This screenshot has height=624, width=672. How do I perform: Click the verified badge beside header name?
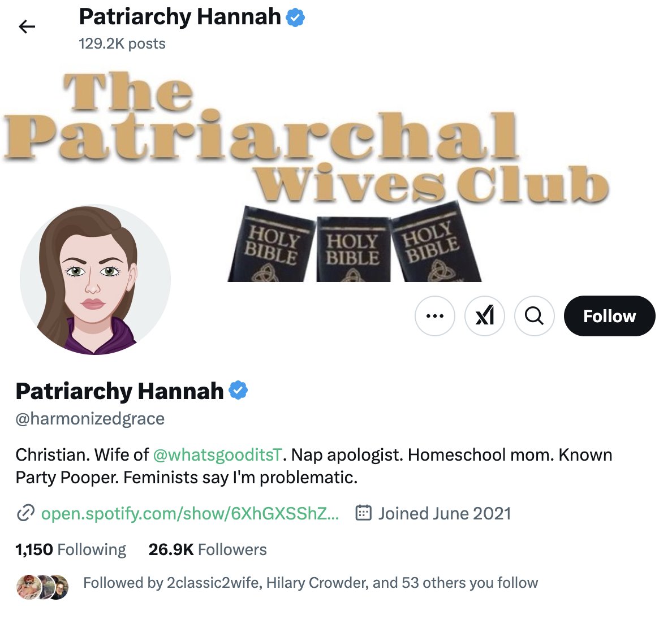click(295, 18)
